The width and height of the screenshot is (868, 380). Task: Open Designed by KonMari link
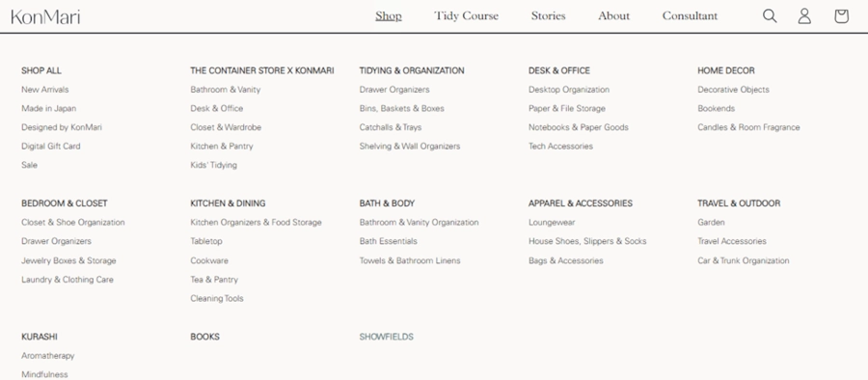click(x=62, y=127)
